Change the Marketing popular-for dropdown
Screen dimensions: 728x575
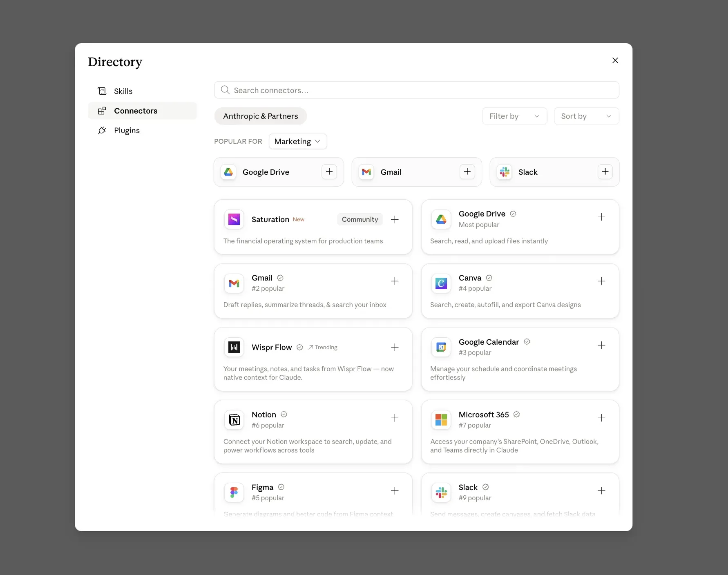(298, 141)
